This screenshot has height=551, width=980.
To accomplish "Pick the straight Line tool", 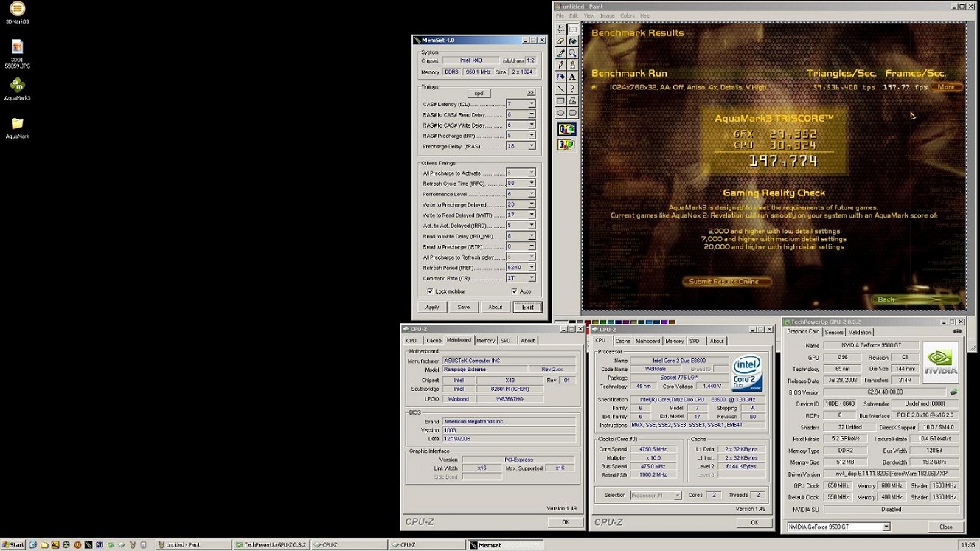I will 560,89.
